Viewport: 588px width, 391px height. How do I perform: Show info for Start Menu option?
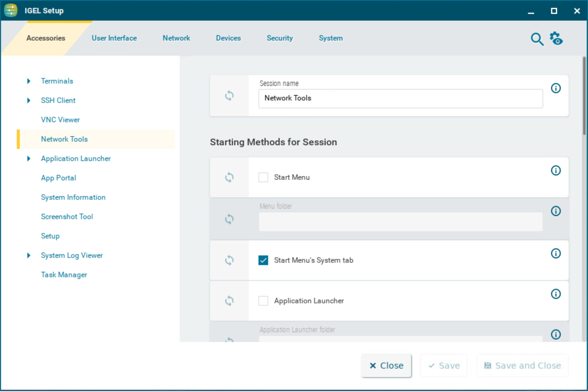(556, 171)
